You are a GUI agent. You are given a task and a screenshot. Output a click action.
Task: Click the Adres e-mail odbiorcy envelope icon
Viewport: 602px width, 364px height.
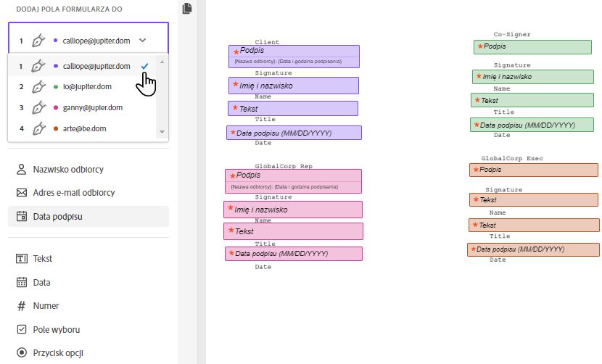21,193
